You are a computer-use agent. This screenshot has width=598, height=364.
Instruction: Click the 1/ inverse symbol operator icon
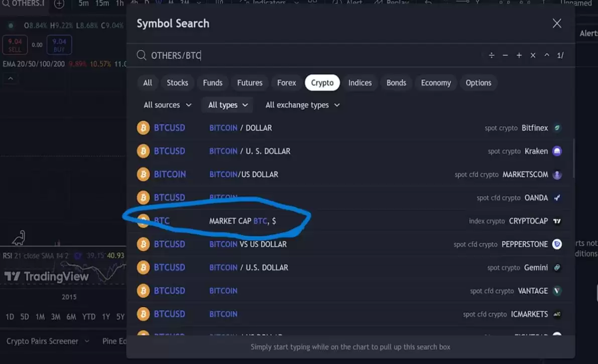coord(560,55)
